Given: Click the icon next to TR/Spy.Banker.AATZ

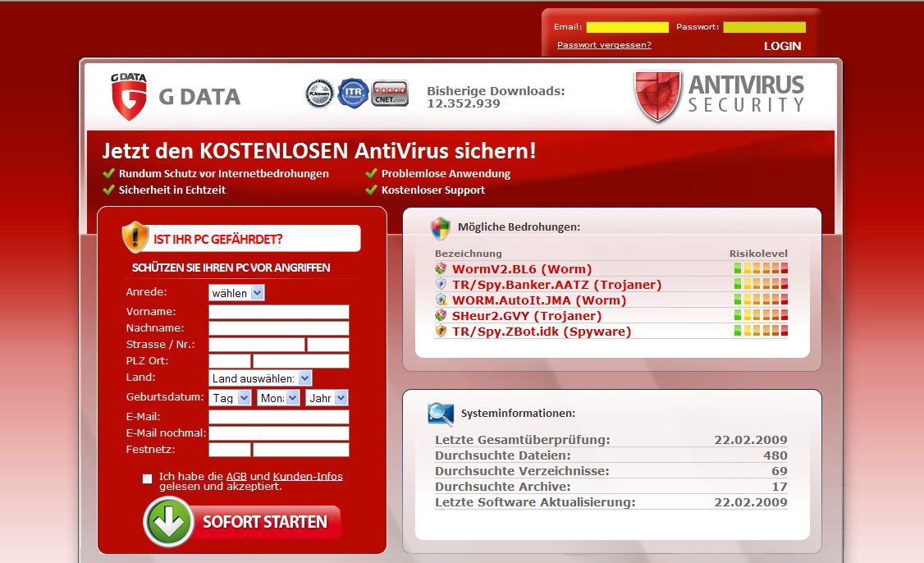Looking at the screenshot, I should pos(441,284).
